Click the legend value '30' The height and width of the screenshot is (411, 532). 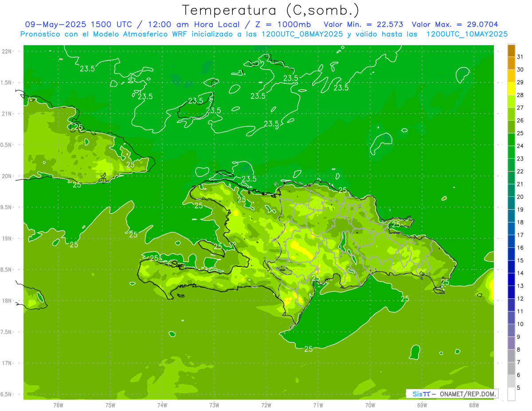(x=520, y=70)
